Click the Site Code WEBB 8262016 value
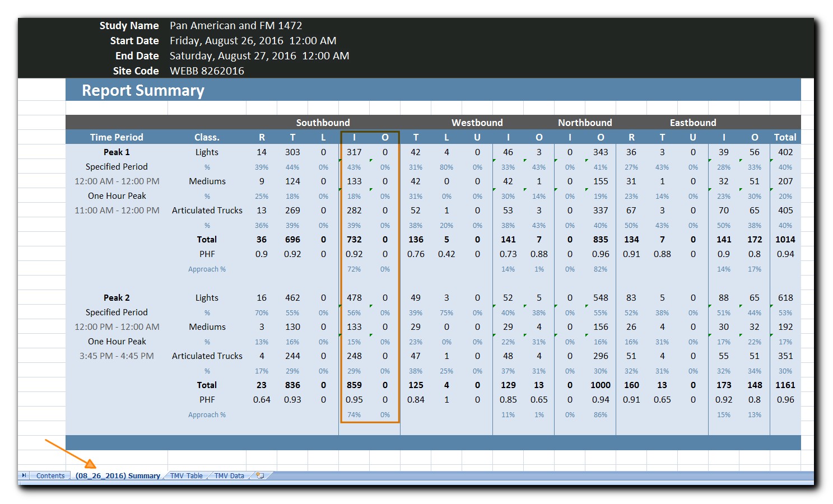Viewport: 833px width, 504px height. (207, 71)
